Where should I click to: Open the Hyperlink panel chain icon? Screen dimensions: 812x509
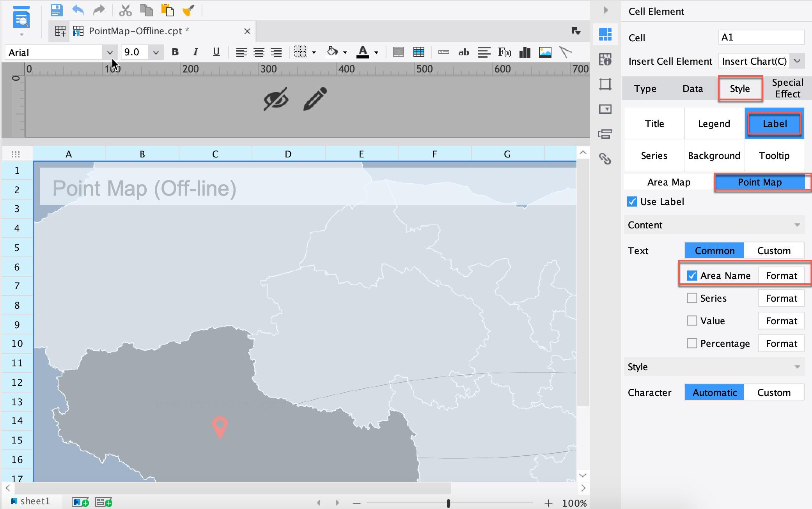tap(605, 159)
